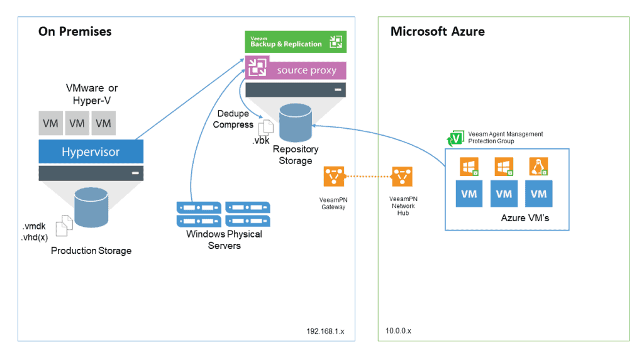Click the VeeamPN Network Hub orange icon

(402, 176)
